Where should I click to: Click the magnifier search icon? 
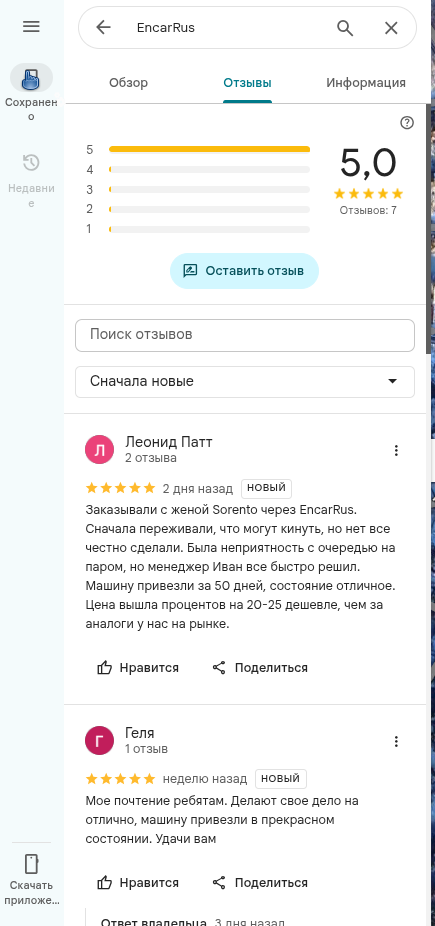[345, 28]
